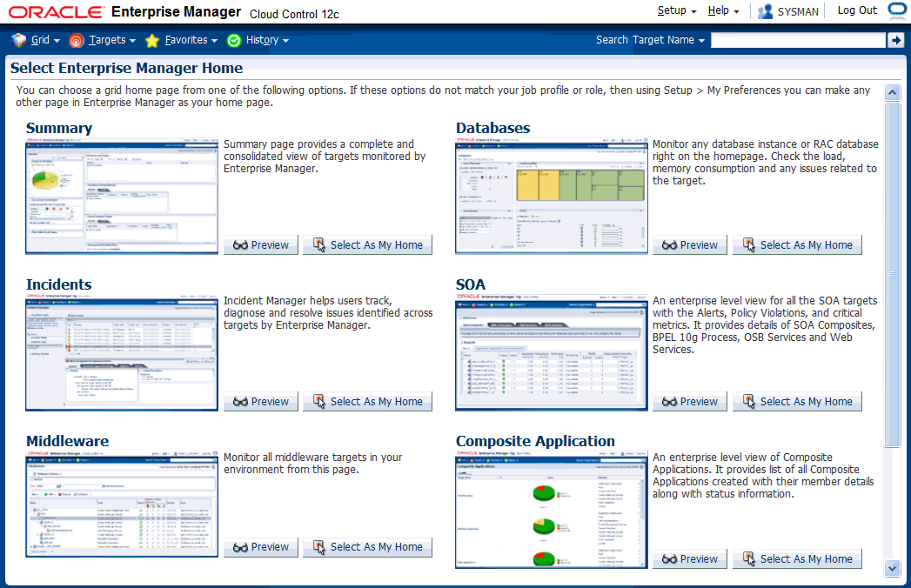Click the scrollbar up arrow
This screenshot has height=588, width=911.
892,92
